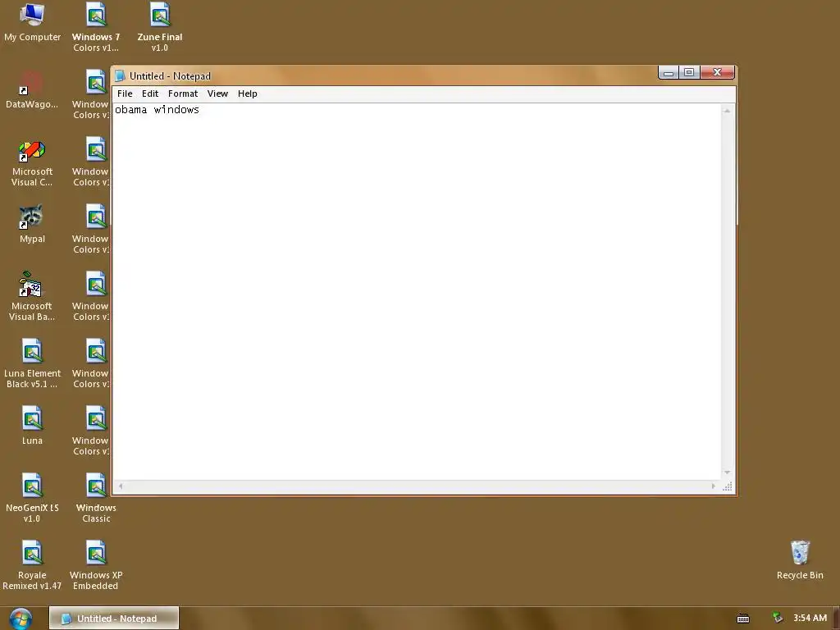Screen dimensions: 840x630
Task: Click the Notepad icon in the title bar
Action: (x=120, y=76)
